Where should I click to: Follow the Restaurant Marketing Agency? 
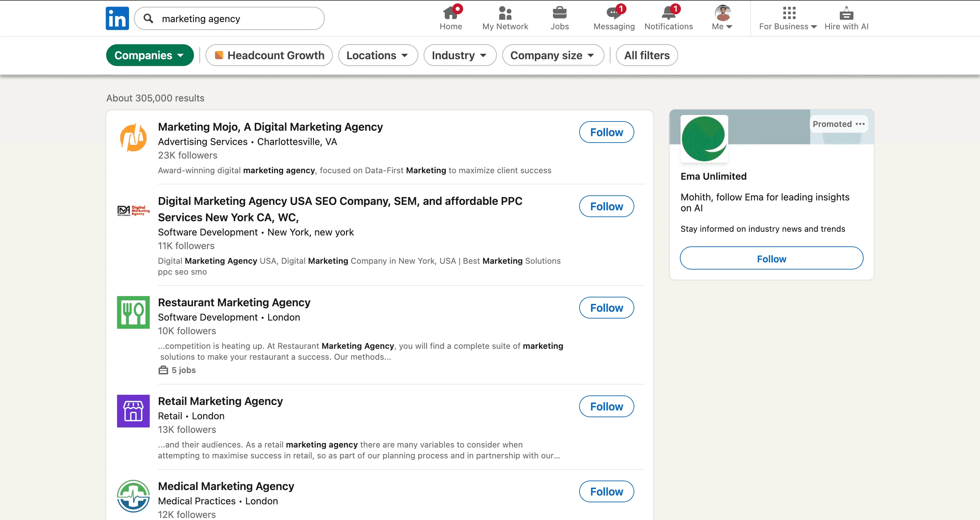pyautogui.click(x=606, y=307)
